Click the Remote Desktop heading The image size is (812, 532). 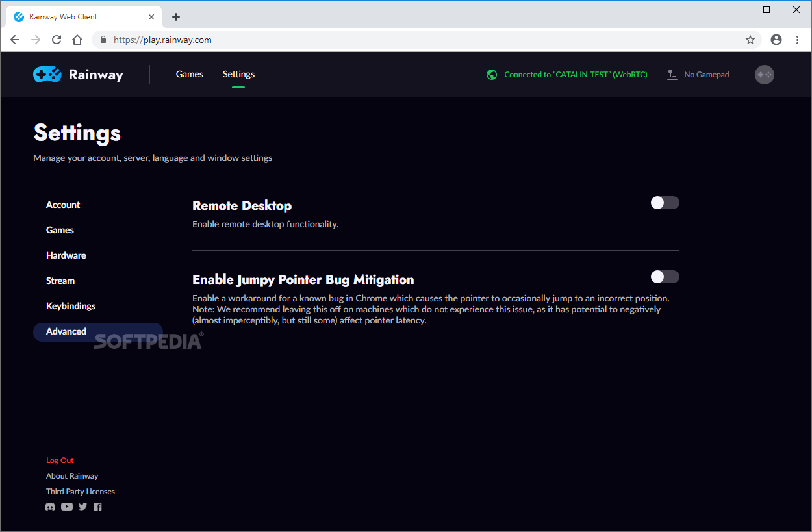coord(242,205)
